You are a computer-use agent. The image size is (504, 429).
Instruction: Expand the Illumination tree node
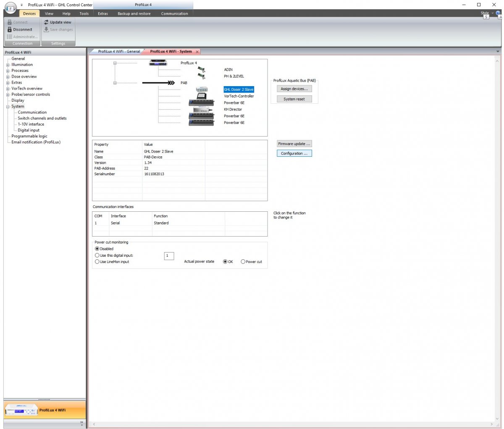[x=8, y=65]
